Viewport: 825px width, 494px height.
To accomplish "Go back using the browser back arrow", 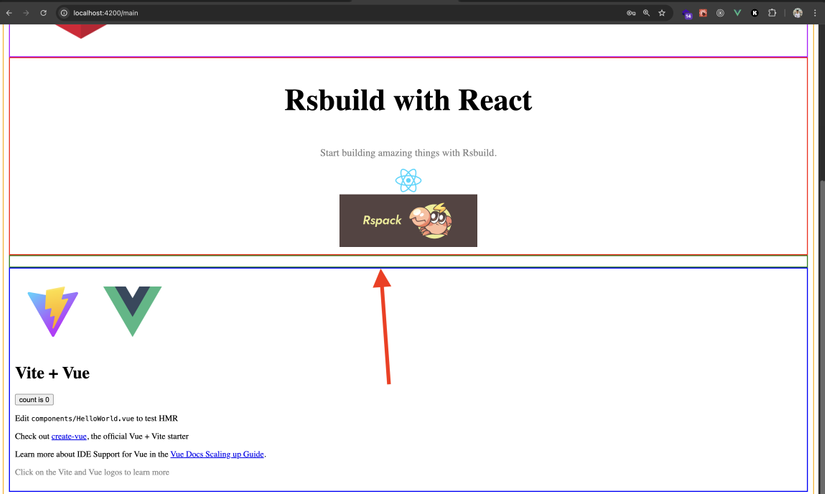I will click(9, 13).
